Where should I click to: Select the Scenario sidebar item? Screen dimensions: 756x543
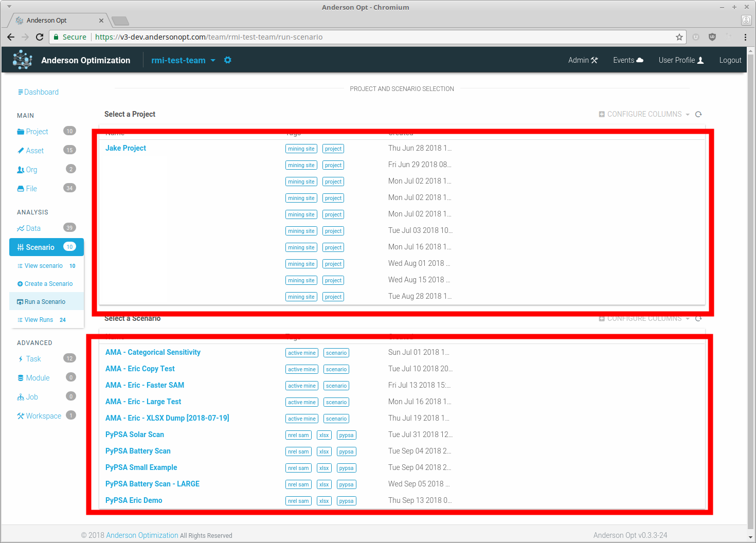pos(46,247)
